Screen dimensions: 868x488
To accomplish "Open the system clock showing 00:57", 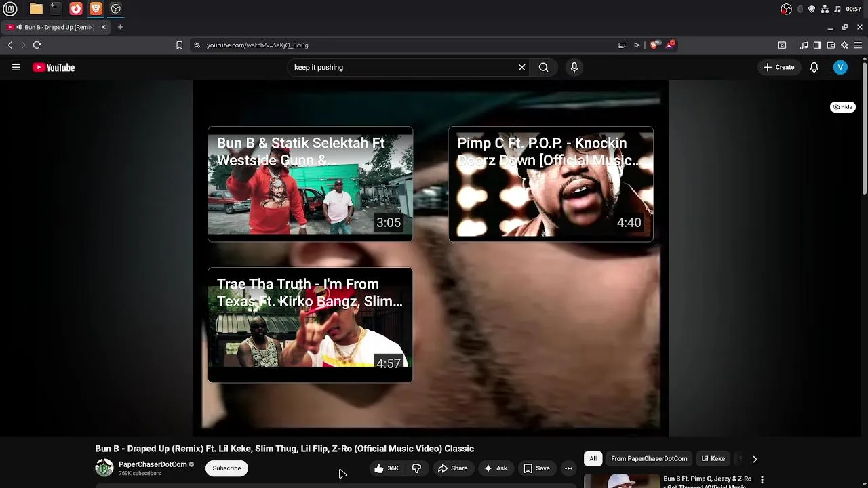I will 853,9.
